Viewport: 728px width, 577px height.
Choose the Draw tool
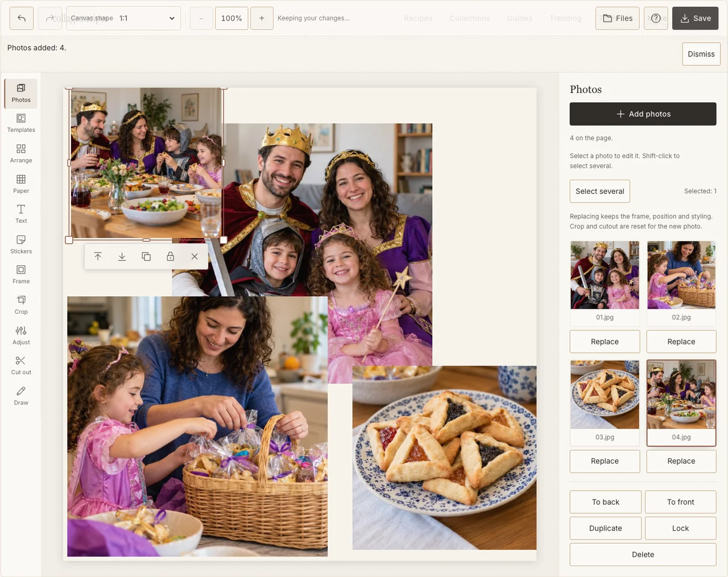(x=21, y=396)
